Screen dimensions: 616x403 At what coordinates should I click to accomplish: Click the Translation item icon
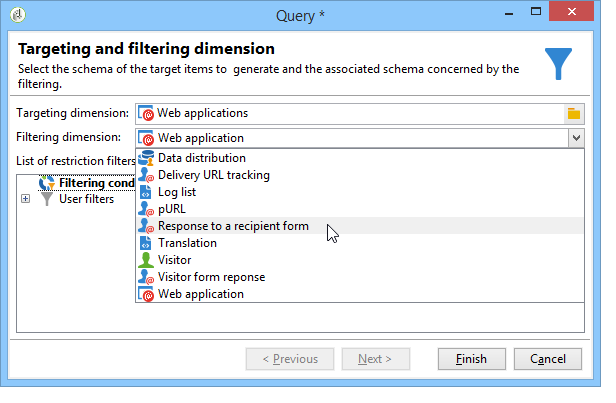click(x=146, y=243)
